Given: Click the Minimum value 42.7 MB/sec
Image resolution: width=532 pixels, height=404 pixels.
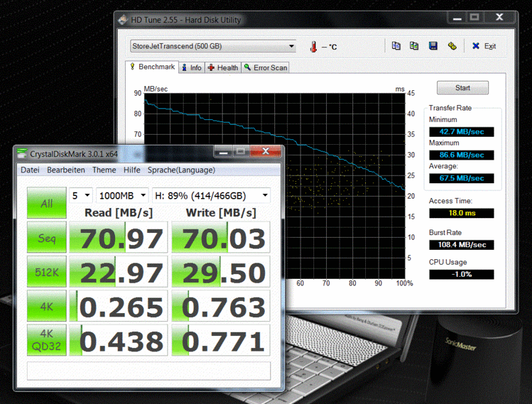Looking at the screenshot, I should pos(461,132).
